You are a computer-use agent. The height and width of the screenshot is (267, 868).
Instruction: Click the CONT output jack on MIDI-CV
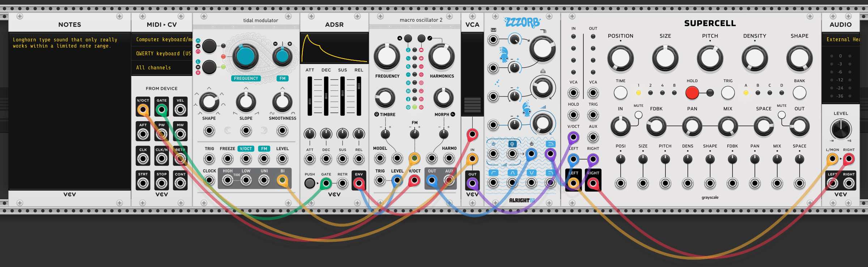[x=180, y=183]
